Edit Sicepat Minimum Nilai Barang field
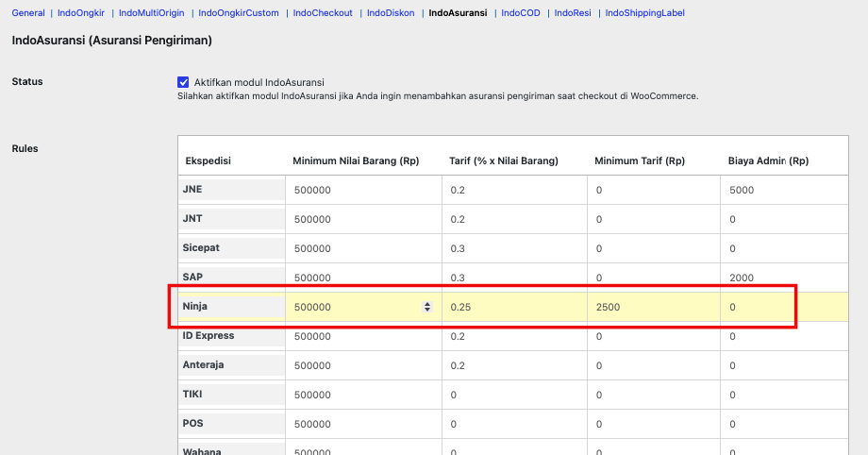This screenshot has width=868, height=455. click(x=363, y=249)
